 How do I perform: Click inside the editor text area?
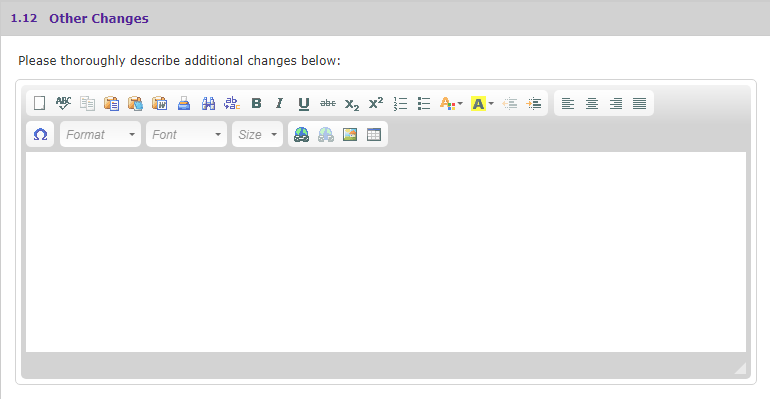click(x=385, y=252)
